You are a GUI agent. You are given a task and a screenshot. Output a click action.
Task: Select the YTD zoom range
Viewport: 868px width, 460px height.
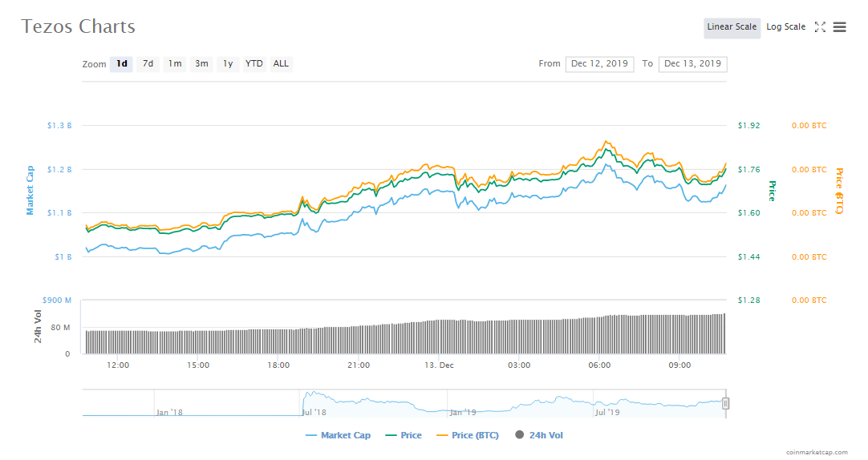(x=254, y=63)
